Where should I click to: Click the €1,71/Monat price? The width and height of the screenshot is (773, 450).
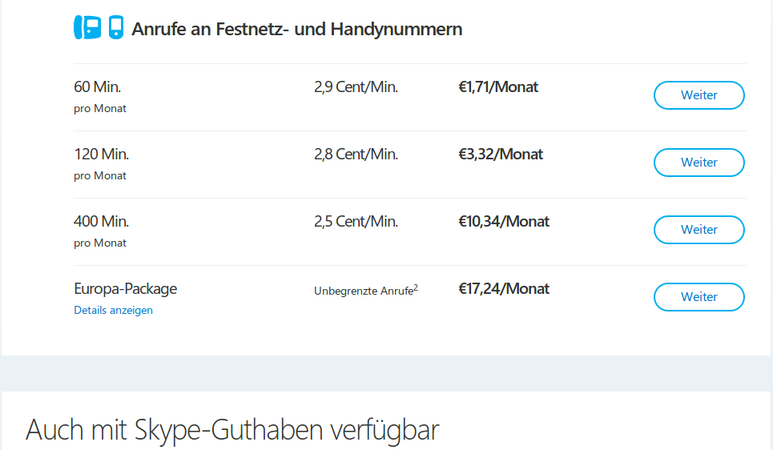pos(498,87)
